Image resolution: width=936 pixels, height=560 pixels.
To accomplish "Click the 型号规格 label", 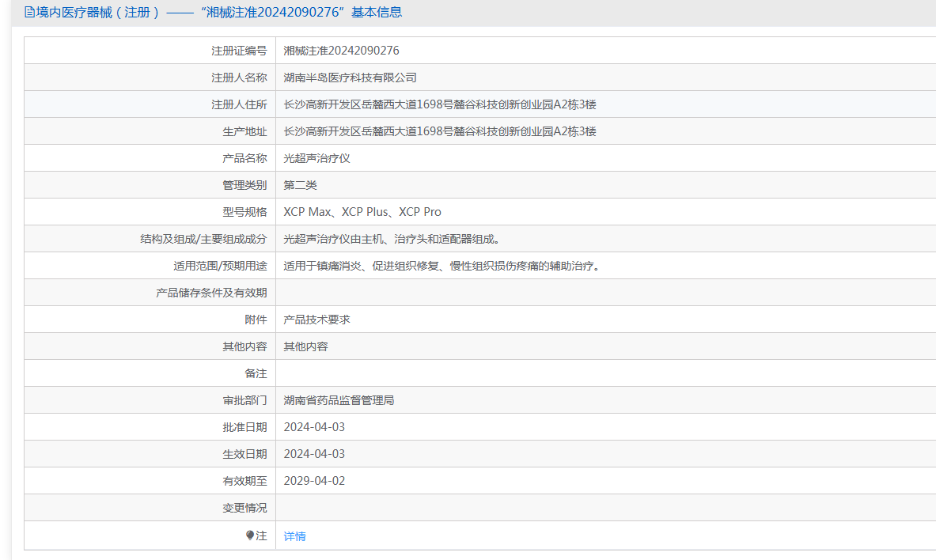I will (x=244, y=212).
